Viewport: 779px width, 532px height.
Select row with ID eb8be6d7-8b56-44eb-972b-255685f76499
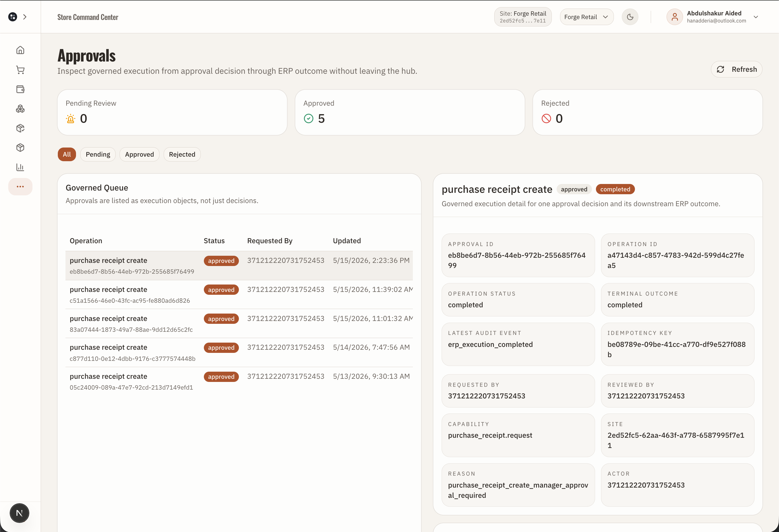click(239, 265)
